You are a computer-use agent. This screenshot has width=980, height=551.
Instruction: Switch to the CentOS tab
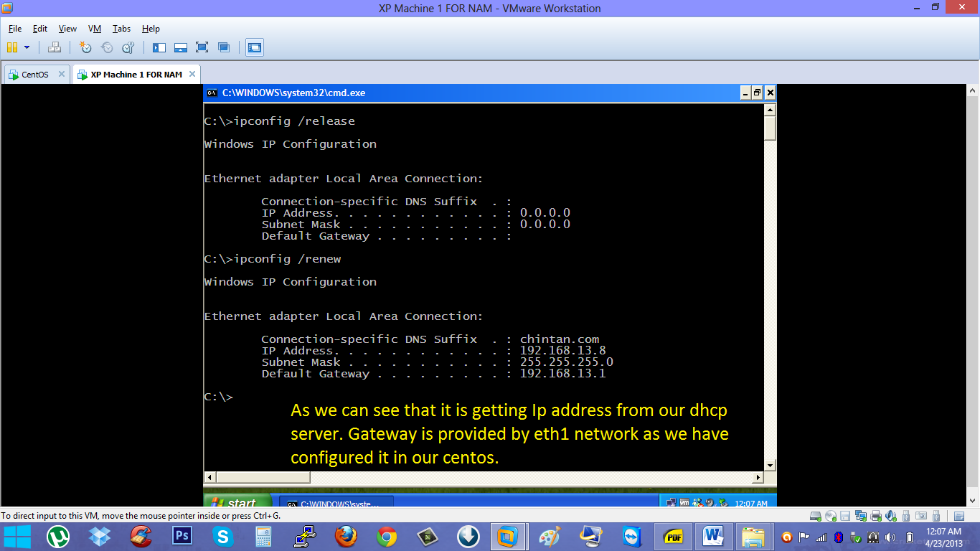click(x=32, y=74)
